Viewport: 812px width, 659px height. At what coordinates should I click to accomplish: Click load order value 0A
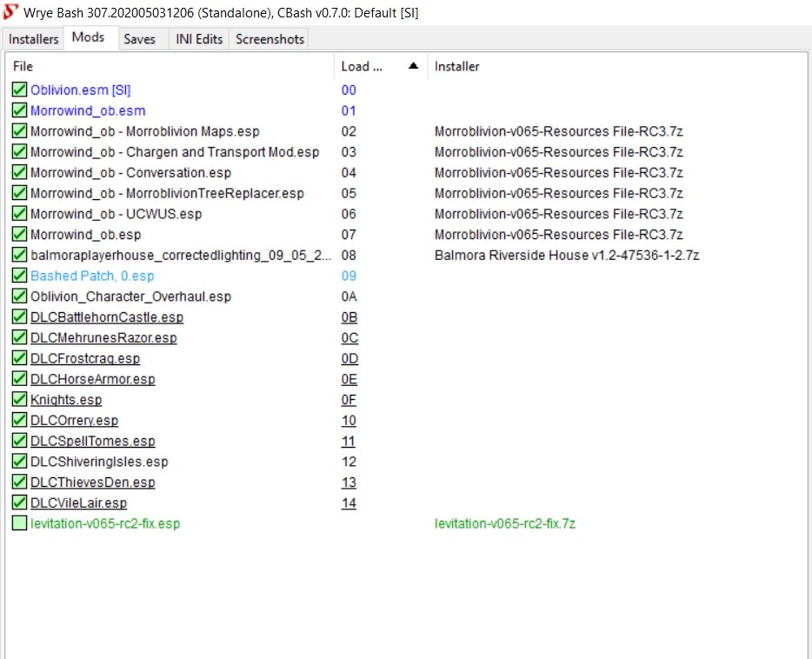click(349, 296)
